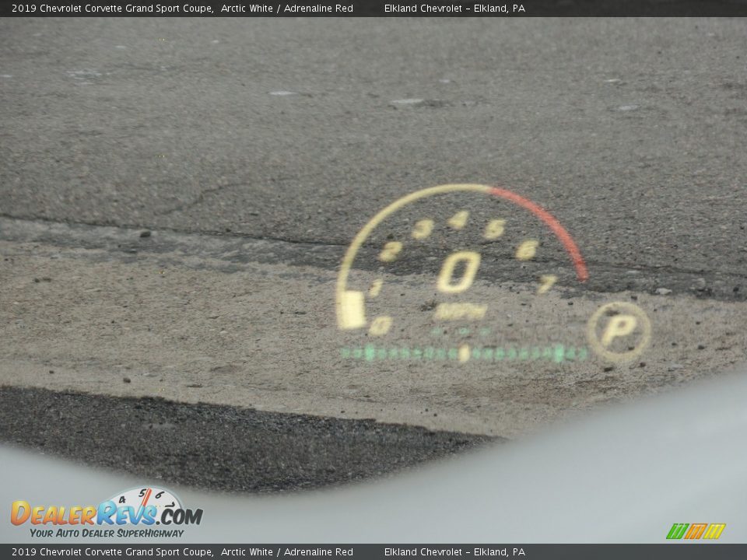Click the Park "P" gear indicator circle
747x560 pixels.
619,331
